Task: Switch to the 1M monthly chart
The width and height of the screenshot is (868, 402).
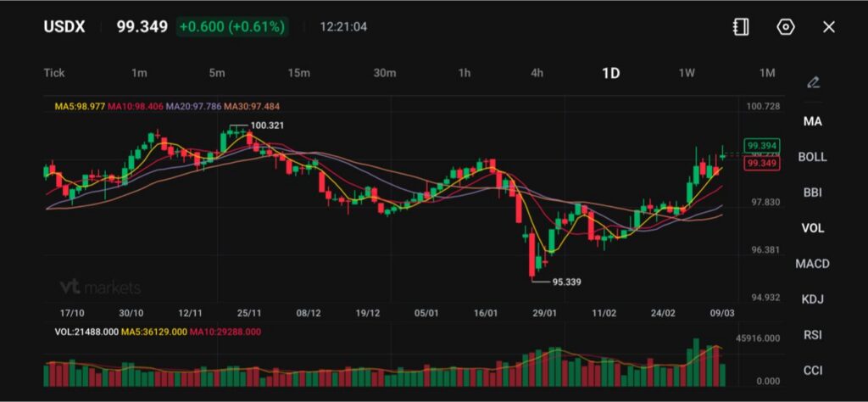Action: (767, 73)
